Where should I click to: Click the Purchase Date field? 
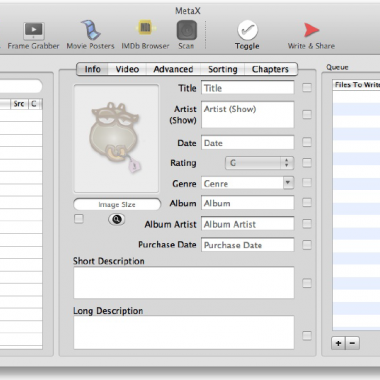(248, 245)
